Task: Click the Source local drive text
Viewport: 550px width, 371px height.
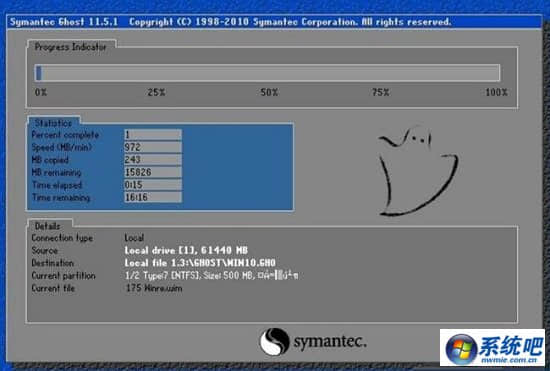Action: click(186, 250)
